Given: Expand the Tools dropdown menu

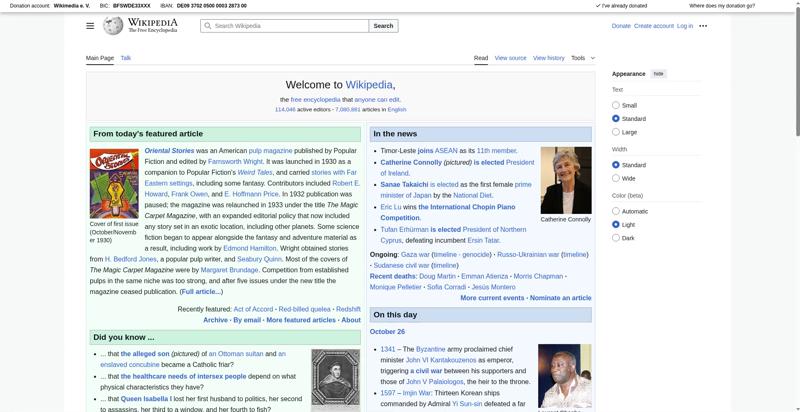Looking at the screenshot, I should [581, 58].
